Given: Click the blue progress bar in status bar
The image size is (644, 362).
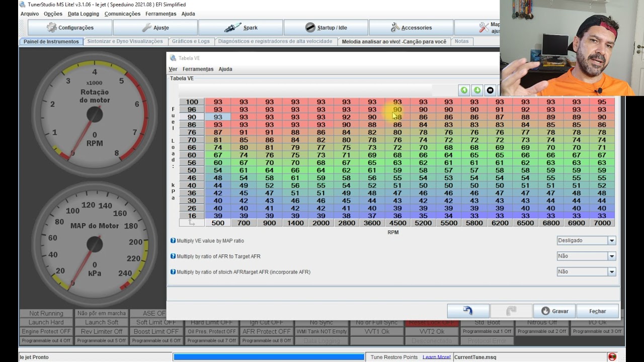Looking at the screenshot, I should [269, 357].
